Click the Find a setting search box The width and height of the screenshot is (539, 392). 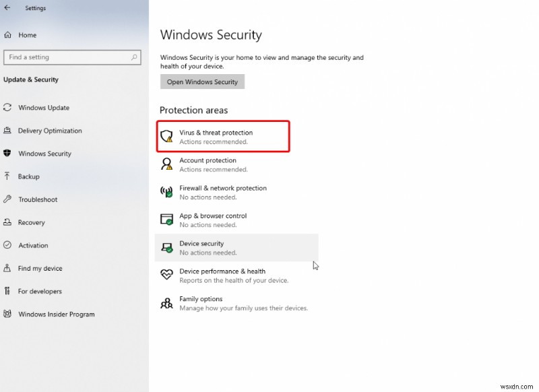click(73, 57)
